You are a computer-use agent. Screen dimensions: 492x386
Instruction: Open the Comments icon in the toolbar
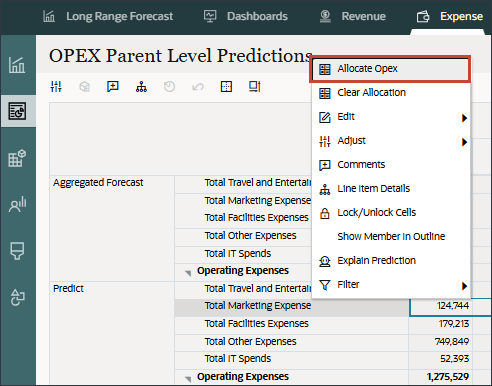(x=113, y=87)
